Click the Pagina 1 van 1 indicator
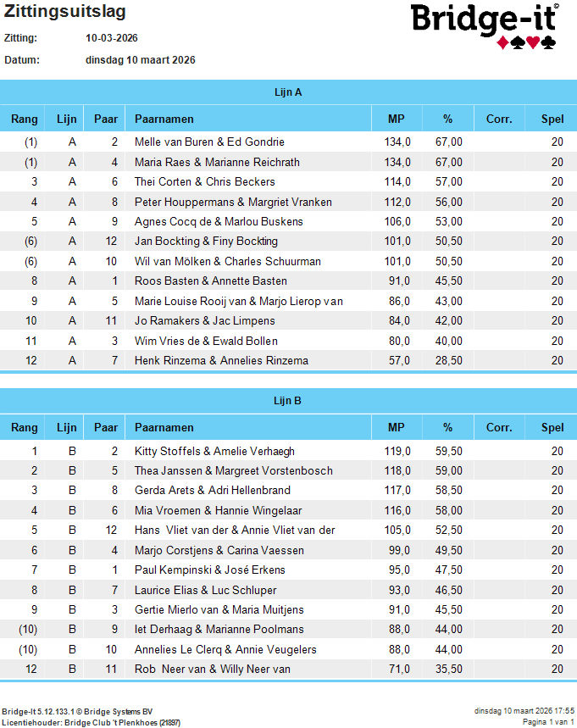 coord(548,722)
